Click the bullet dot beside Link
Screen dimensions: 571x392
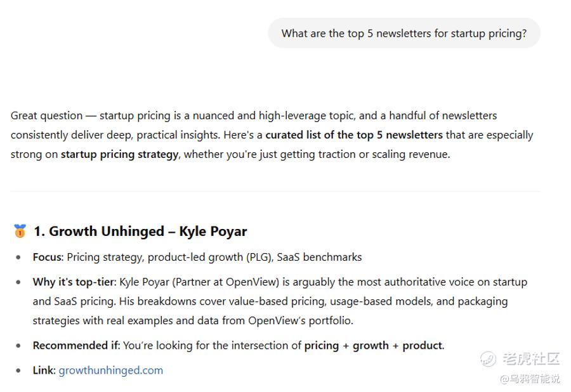click(x=18, y=370)
